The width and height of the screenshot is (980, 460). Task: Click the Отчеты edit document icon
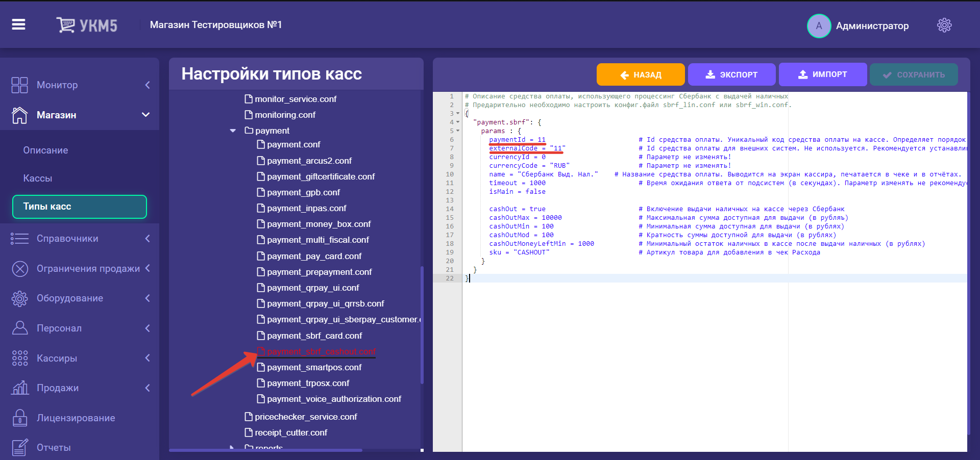[x=20, y=447]
